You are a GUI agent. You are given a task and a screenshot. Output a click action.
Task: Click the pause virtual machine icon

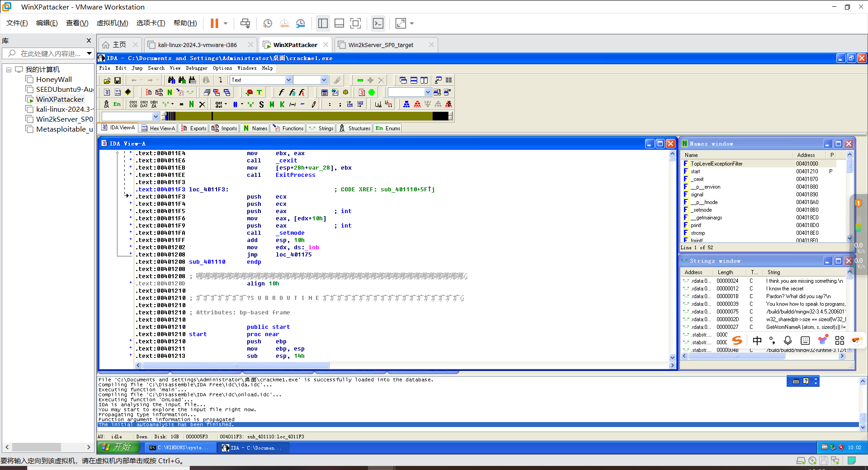[x=214, y=23]
